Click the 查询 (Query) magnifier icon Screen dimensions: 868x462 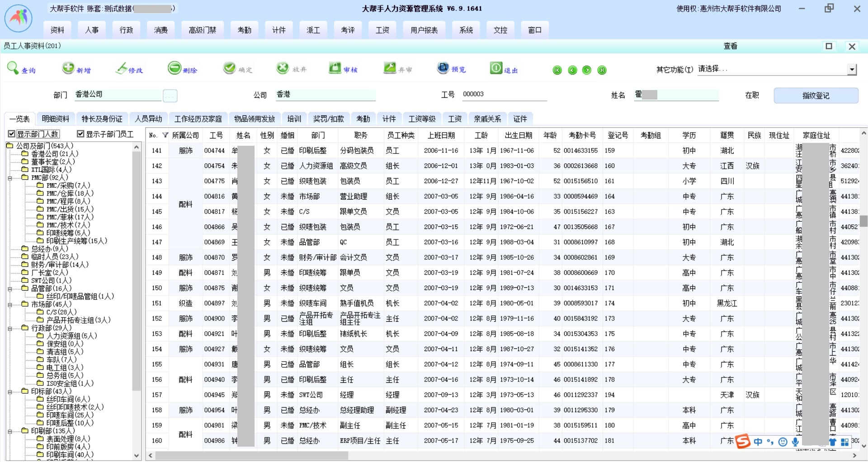13,68
